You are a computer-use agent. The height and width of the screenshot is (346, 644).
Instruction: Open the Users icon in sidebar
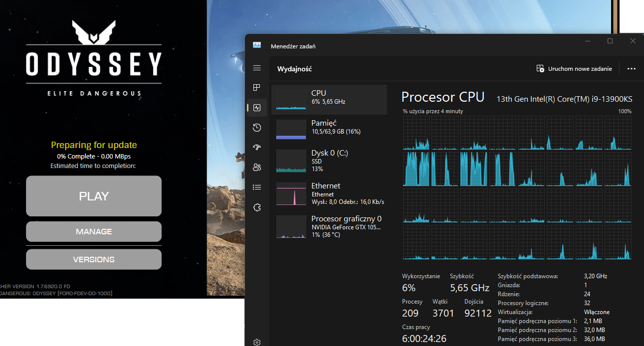pyautogui.click(x=257, y=167)
